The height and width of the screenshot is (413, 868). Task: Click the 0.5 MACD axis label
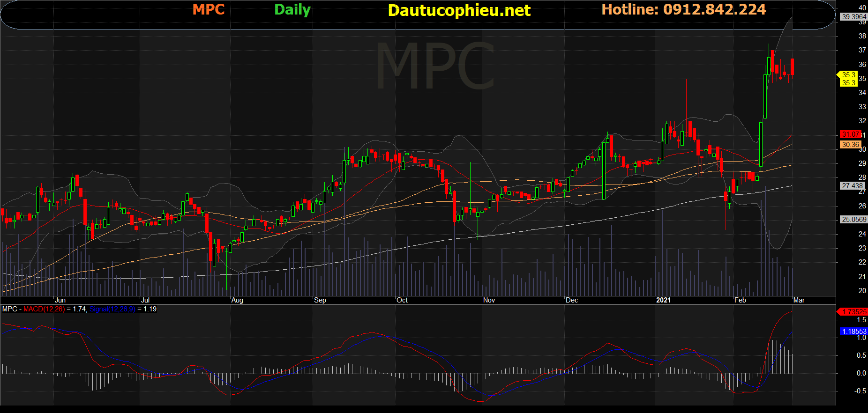(861, 355)
